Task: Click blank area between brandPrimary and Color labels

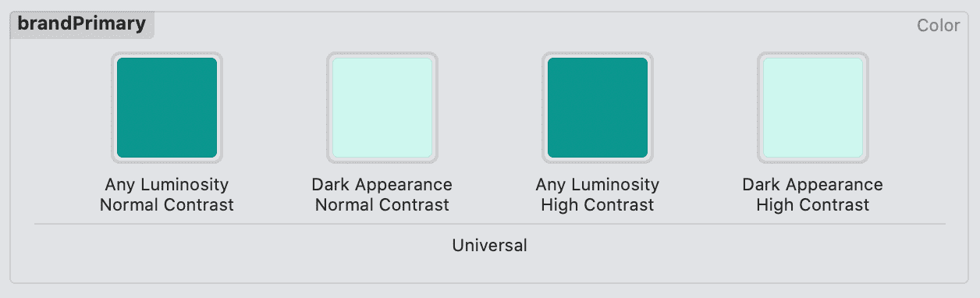Action: (x=531, y=25)
